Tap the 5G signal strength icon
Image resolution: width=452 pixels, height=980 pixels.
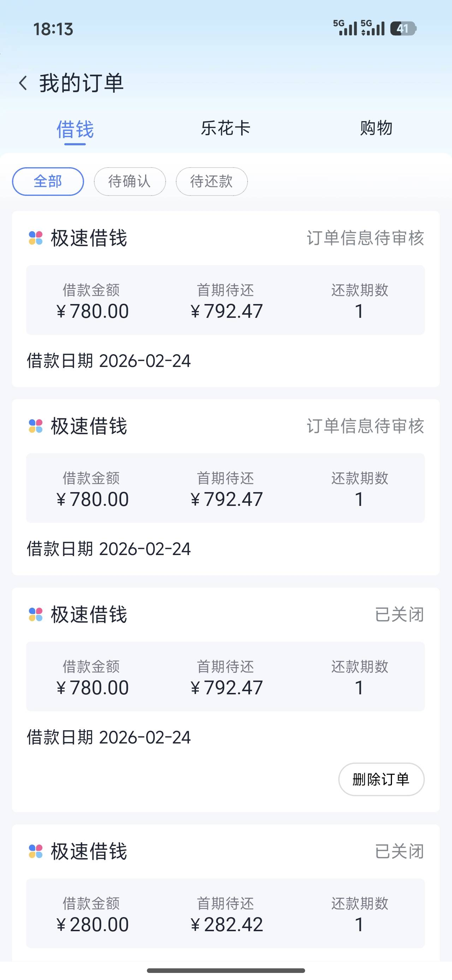(x=345, y=28)
